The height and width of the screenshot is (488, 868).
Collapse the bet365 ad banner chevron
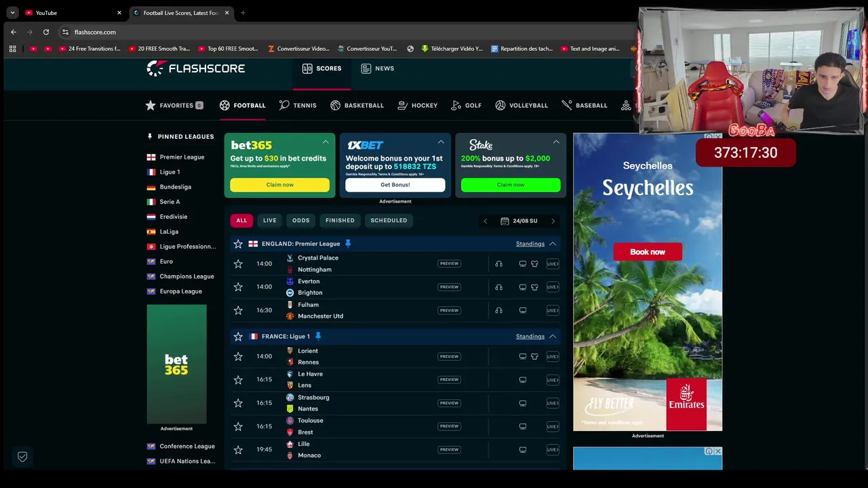coord(325,142)
